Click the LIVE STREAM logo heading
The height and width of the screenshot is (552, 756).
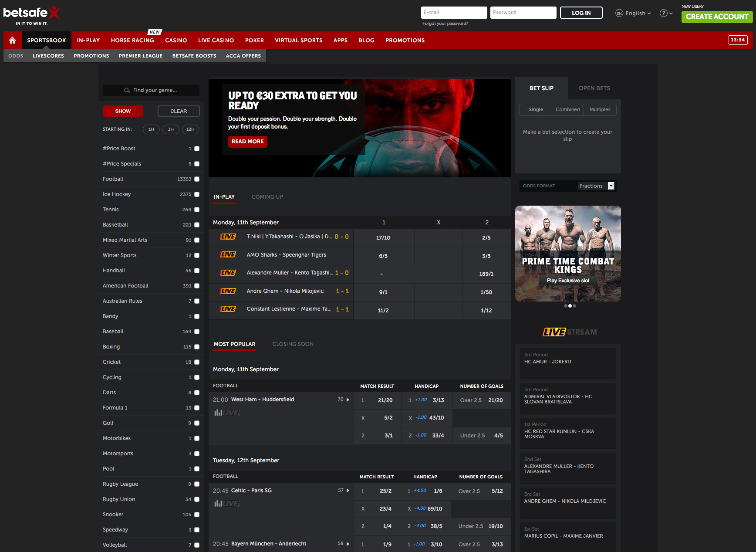click(570, 332)
